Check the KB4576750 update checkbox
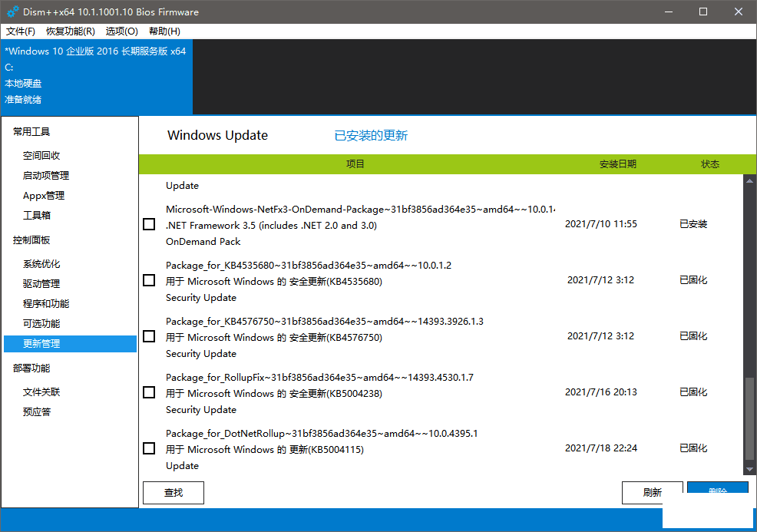The width and height of the screenshot is (757, 532). tap(149, 336)
